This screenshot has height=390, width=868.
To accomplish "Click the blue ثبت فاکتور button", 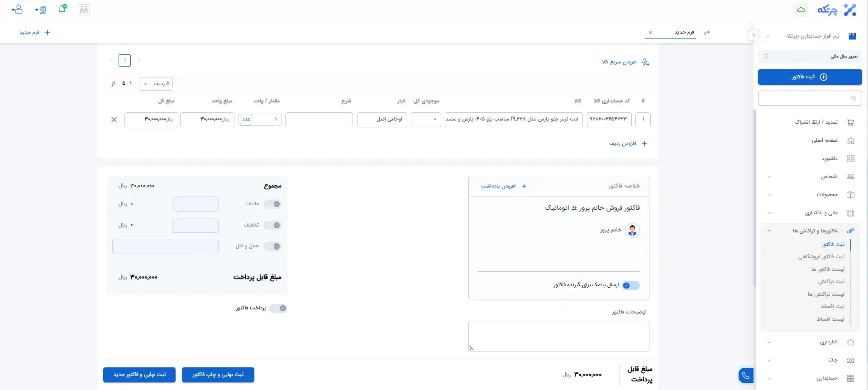I will coord(810,77).
